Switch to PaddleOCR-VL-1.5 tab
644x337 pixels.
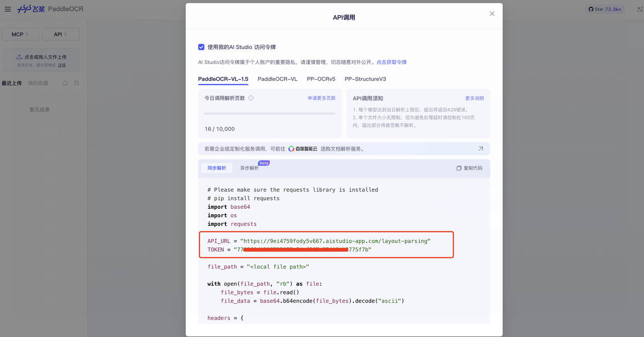tap(223, 79)
